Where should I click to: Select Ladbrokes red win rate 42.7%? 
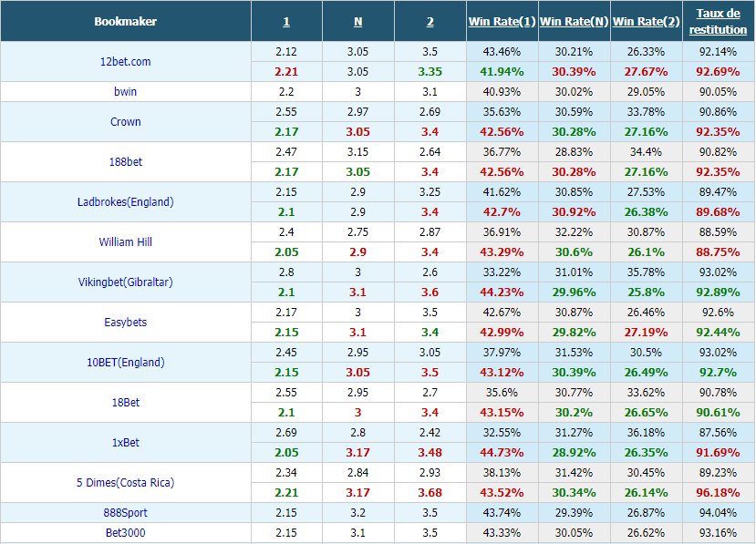(502, 212)
